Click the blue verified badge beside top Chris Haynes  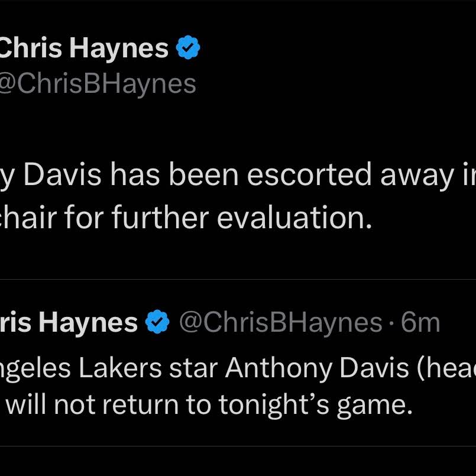[188, 47]
